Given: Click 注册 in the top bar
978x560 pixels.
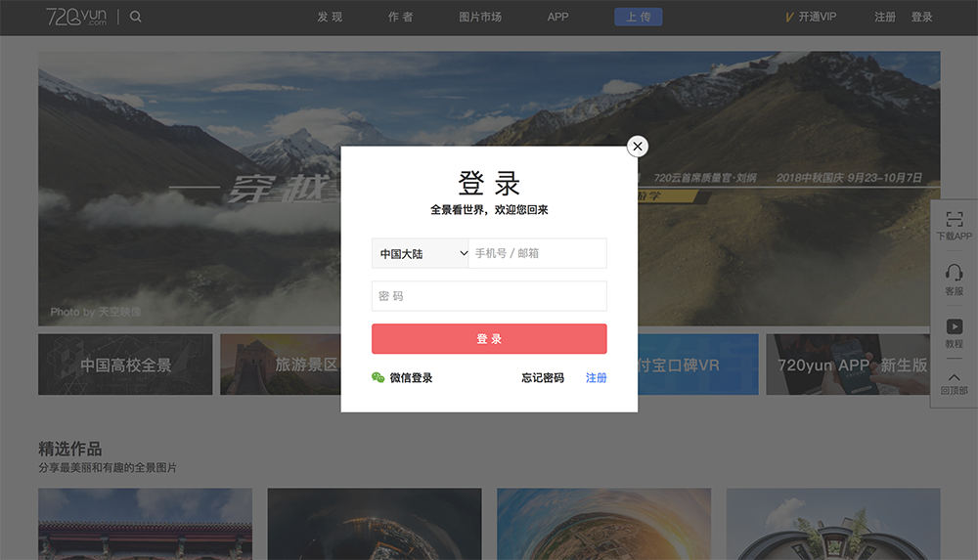Looking at the screenshot, I should click(x=884, y=17).
